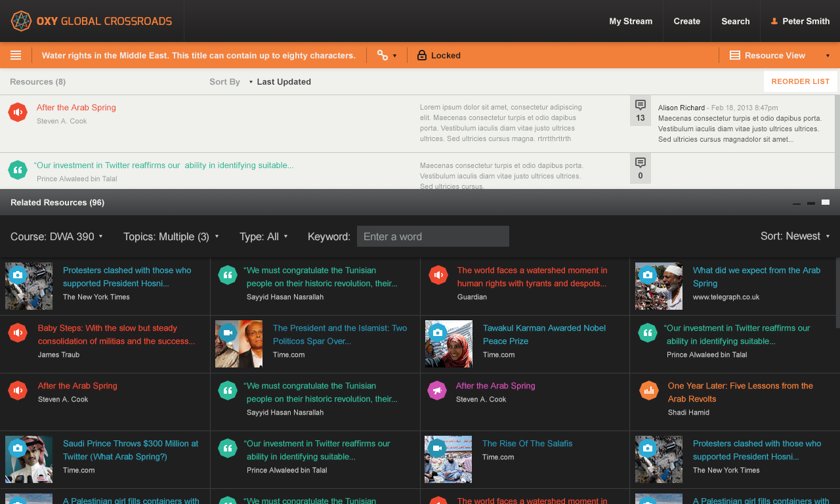Open Saudi Prince Throws $300 Million at Twitter link

[x=131, y=450]
